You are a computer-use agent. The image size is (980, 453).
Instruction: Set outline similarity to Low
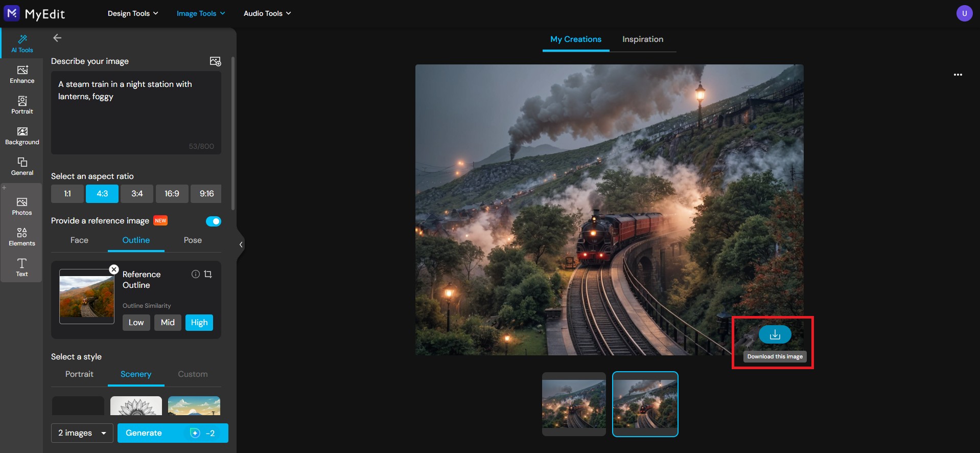coord(136,323)
